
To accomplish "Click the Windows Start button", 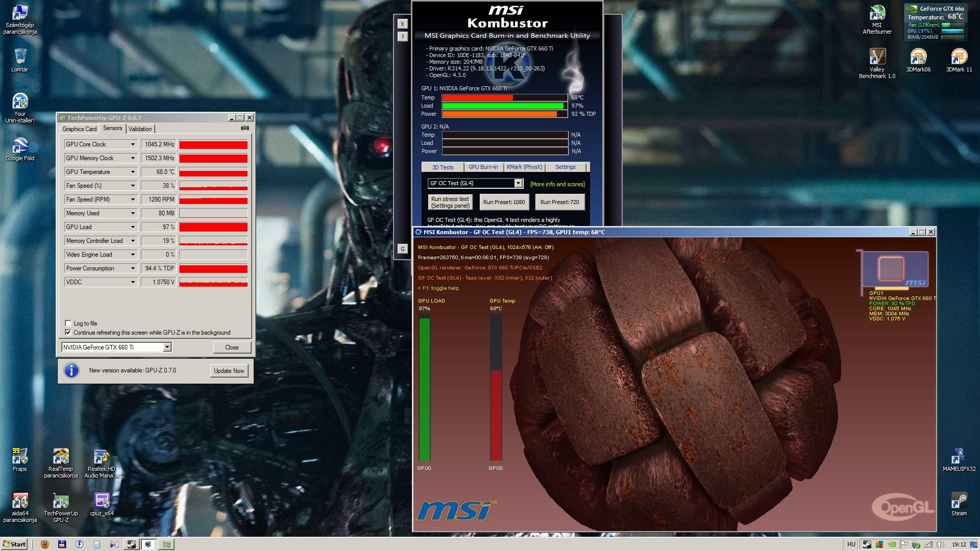I will pyautogui.click(x=14, y=544).
